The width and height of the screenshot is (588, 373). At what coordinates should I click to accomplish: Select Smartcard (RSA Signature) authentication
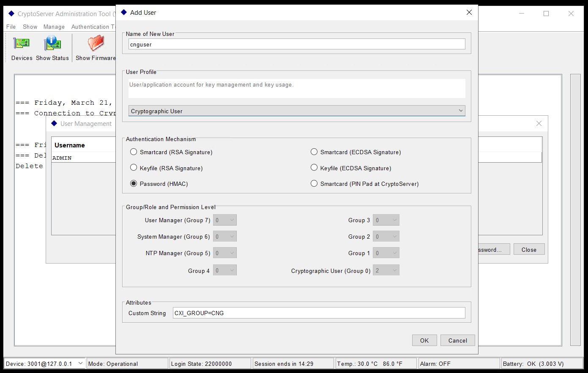[134, 152]
